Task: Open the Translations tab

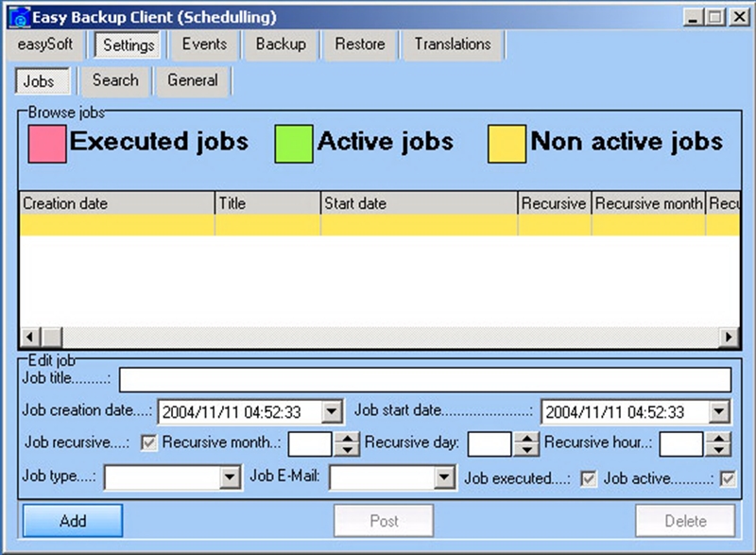Action: [452, 43]
